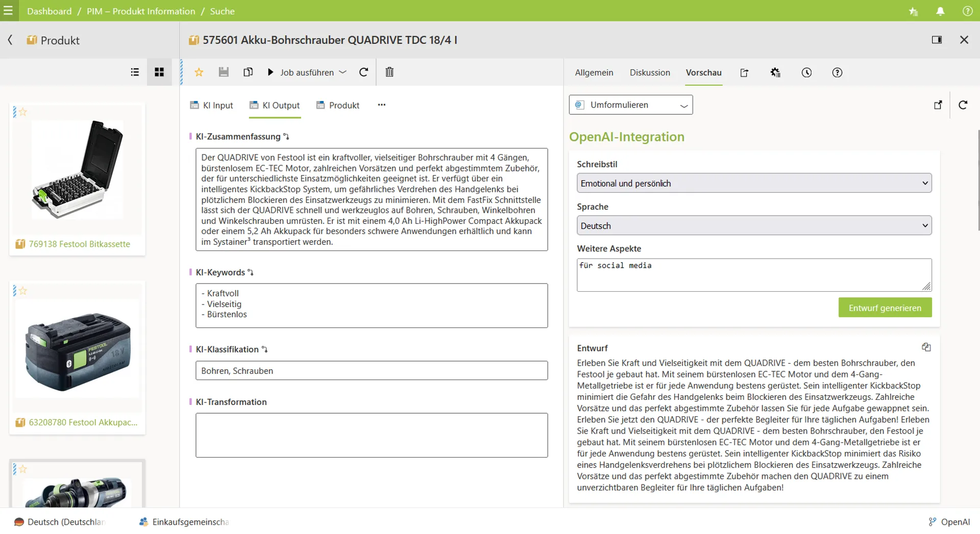The width and height of the screenshot is (980, 534).
Task: Open the help question side panel icon
Action: [837, 72]
